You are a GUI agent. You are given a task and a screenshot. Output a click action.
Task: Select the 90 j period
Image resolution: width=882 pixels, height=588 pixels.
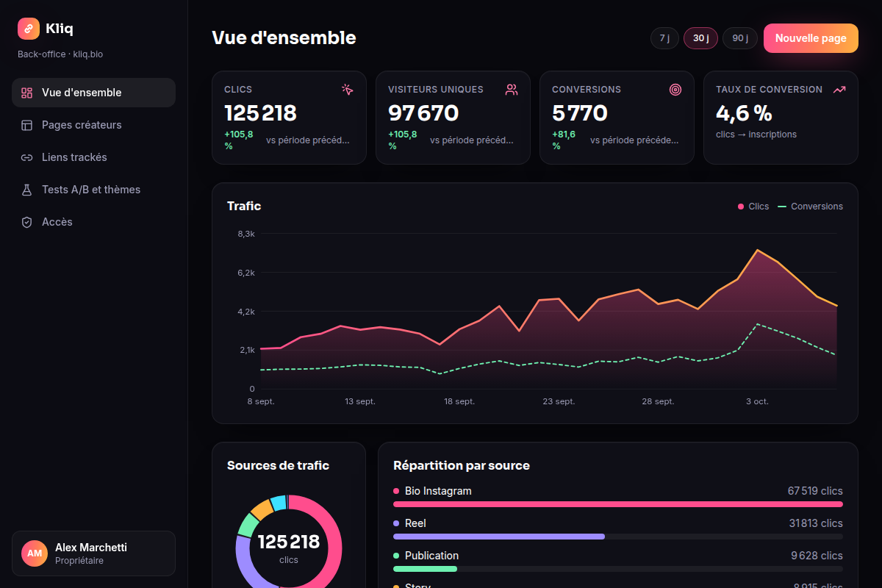(740, 38)
